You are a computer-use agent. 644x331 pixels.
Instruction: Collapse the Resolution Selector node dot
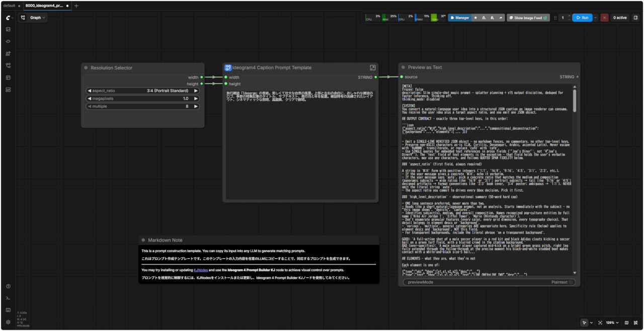[86, 67]
